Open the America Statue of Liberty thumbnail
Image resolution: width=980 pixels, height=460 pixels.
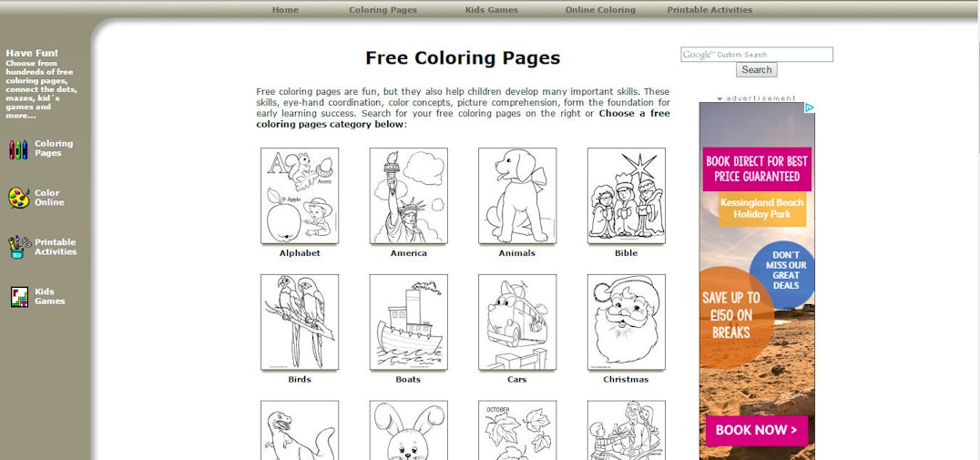coord(408,196)
